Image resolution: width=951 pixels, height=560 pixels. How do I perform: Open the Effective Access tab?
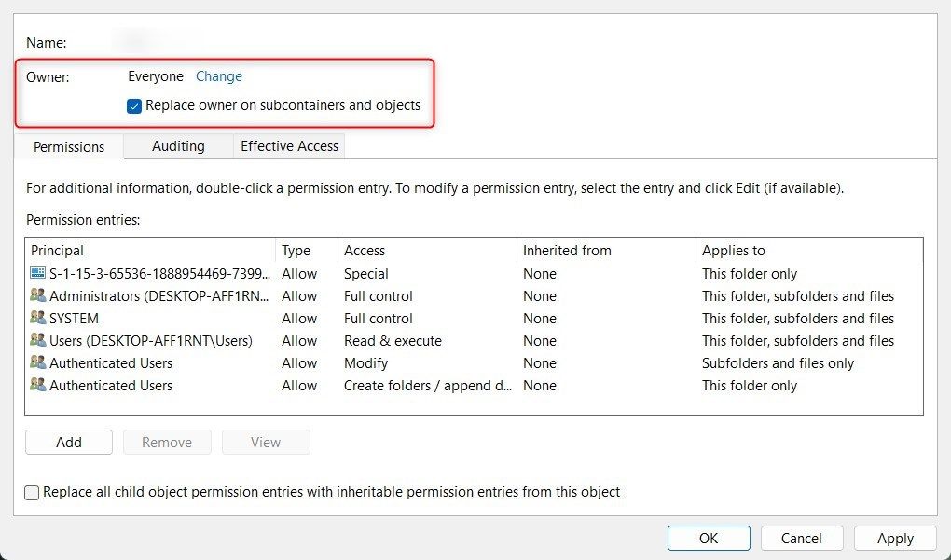pyautogui.click(x=289, y=146)
